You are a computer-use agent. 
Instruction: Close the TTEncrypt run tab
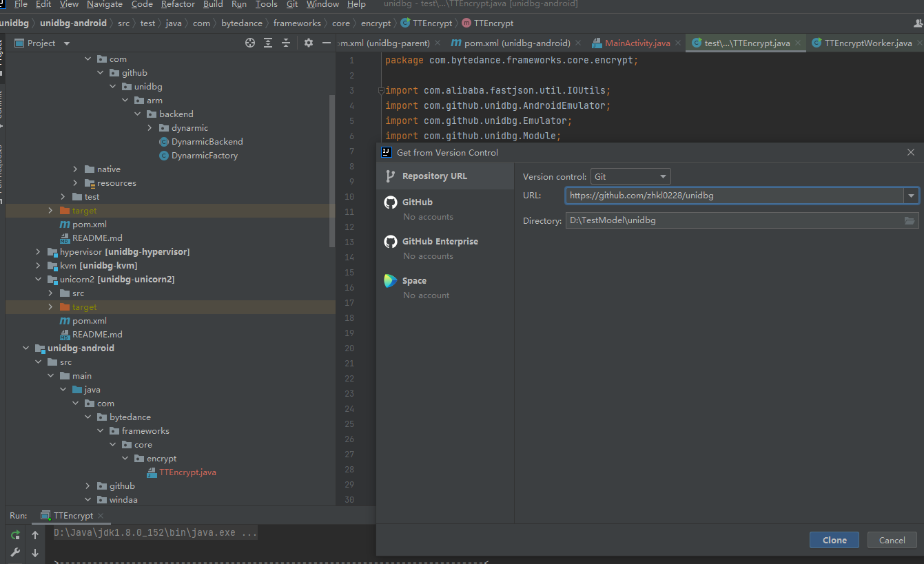(x=101, y=516)
